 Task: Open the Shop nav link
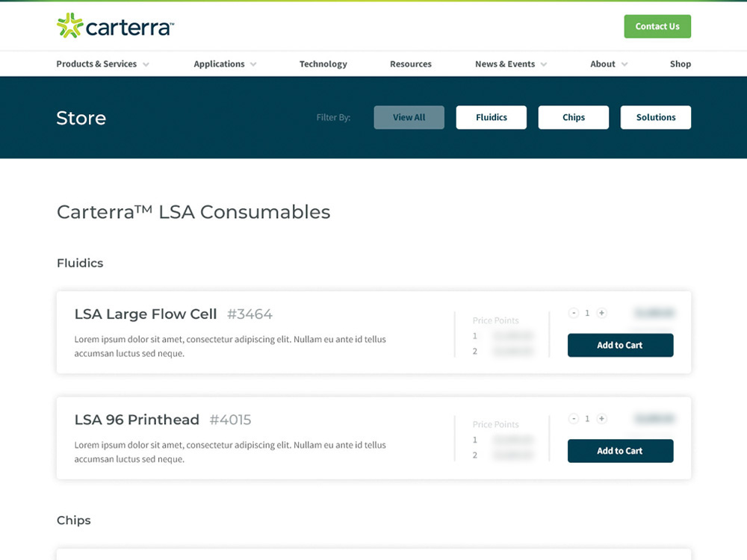click(x=680, y=64)
